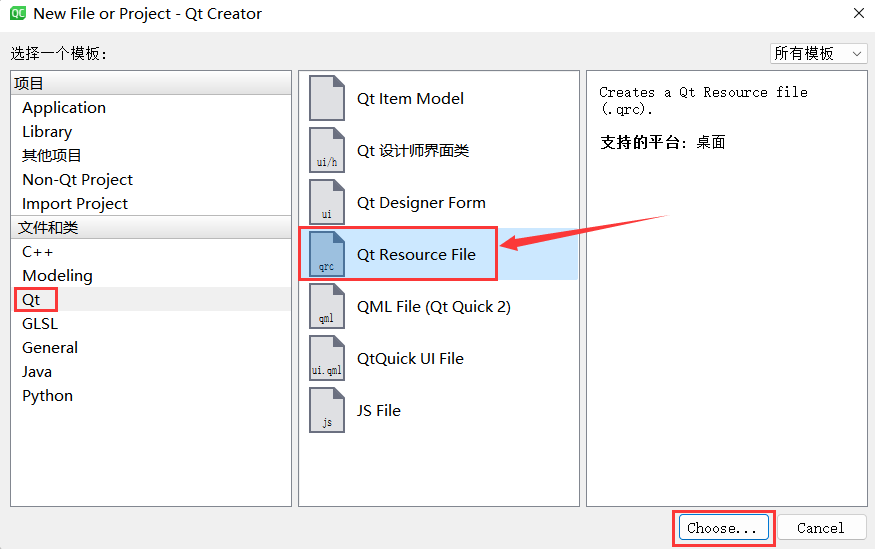The image size is (875, 549).
Task: Select the Qt files category
Action: tap(31, 300)
